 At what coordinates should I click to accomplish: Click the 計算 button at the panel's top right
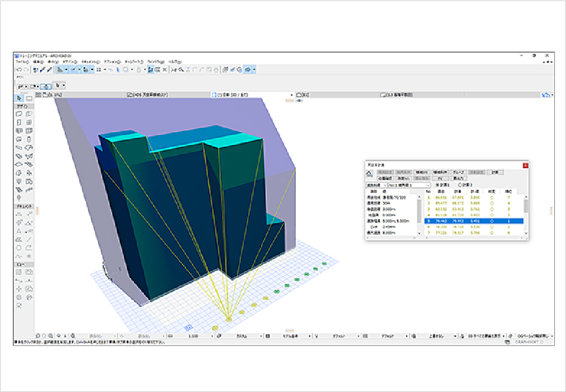(x=495, y=172)
